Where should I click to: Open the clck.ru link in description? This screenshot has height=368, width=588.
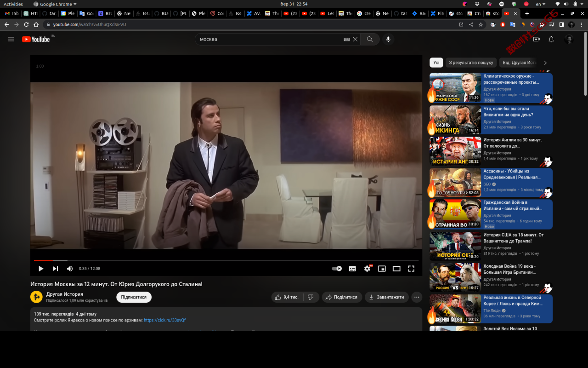164,320
